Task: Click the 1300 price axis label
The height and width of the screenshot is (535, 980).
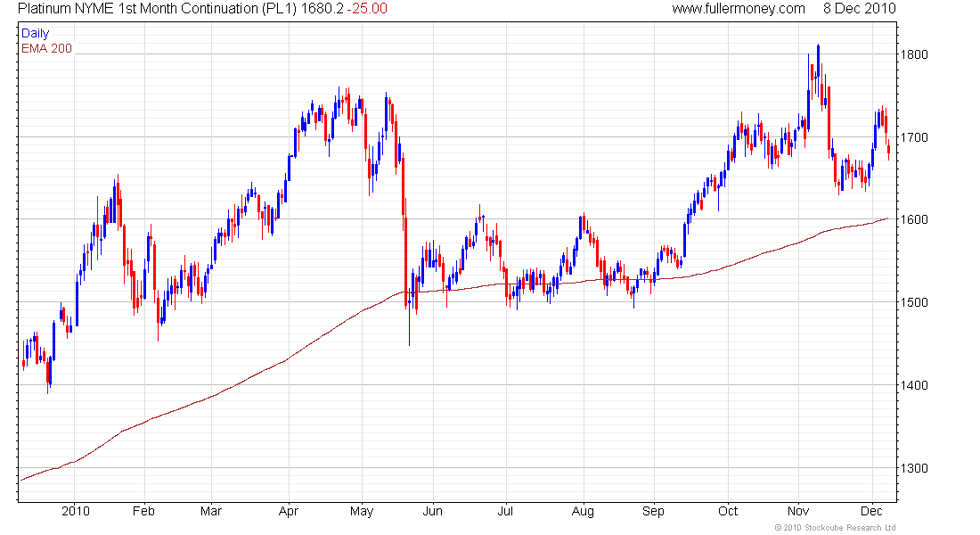Action: tap(914, 468)
